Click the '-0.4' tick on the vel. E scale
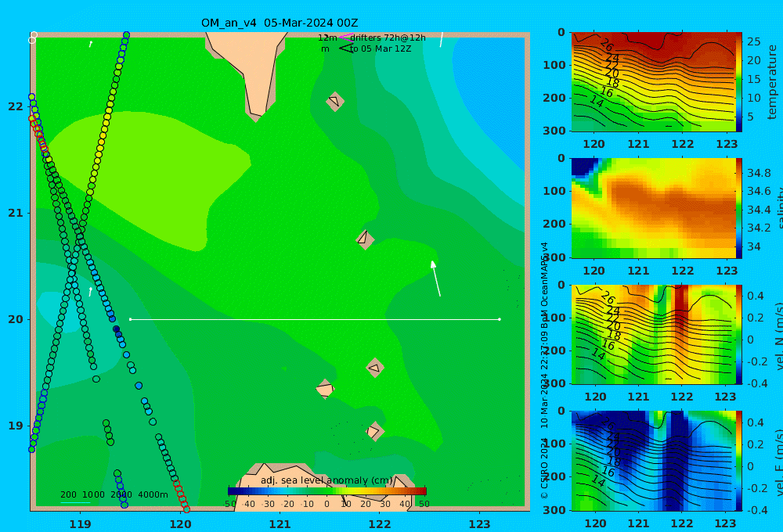This screenshot has height=532, width=783. click(757, 510)
